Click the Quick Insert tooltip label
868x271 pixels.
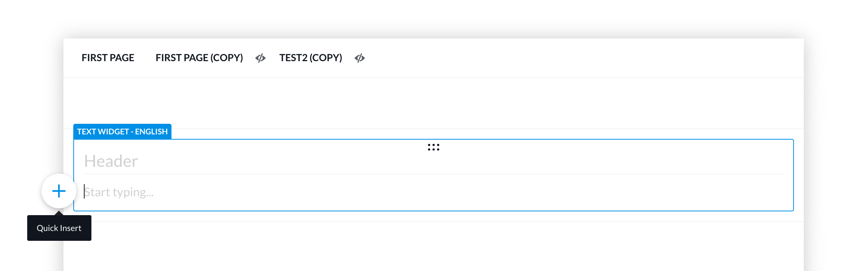click(x=59, y=228)
